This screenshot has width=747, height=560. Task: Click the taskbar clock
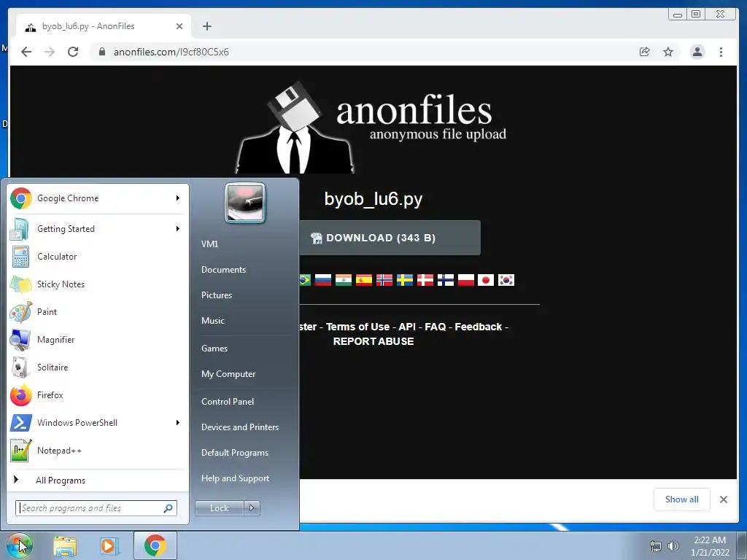(710, 546)
